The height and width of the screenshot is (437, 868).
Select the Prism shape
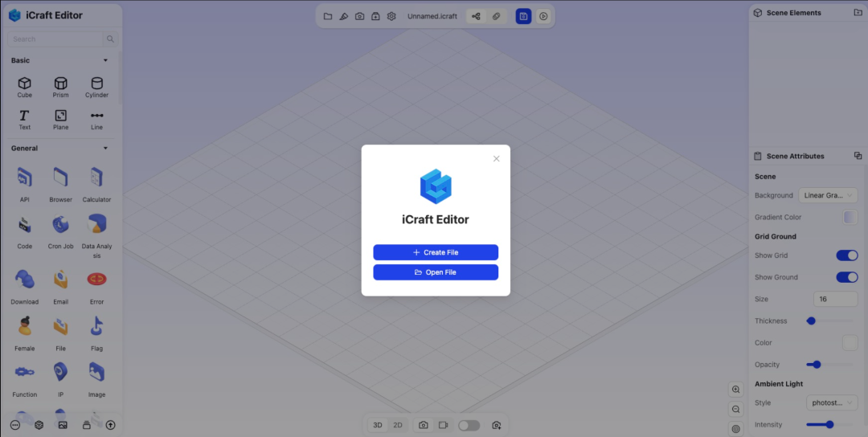(x=61, y=87)
